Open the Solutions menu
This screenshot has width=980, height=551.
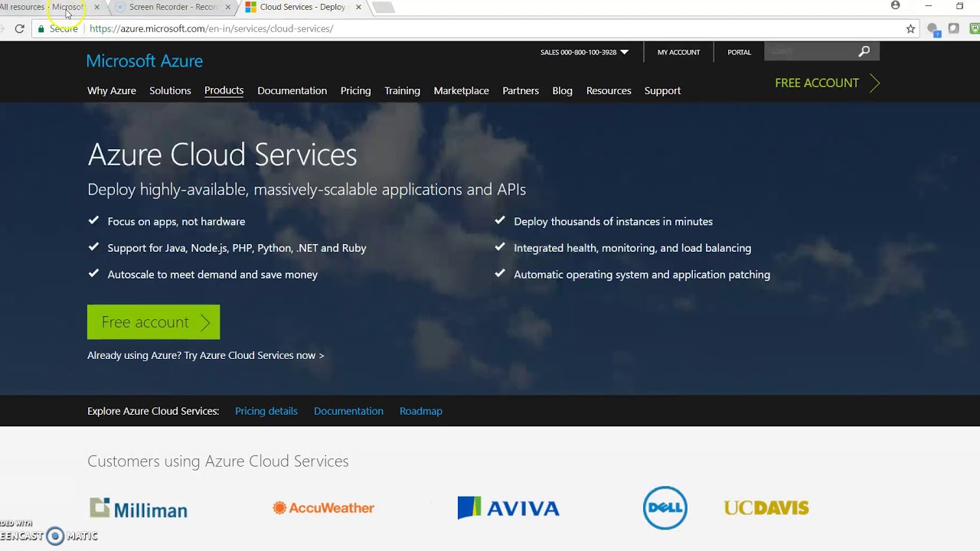(170, 90)
